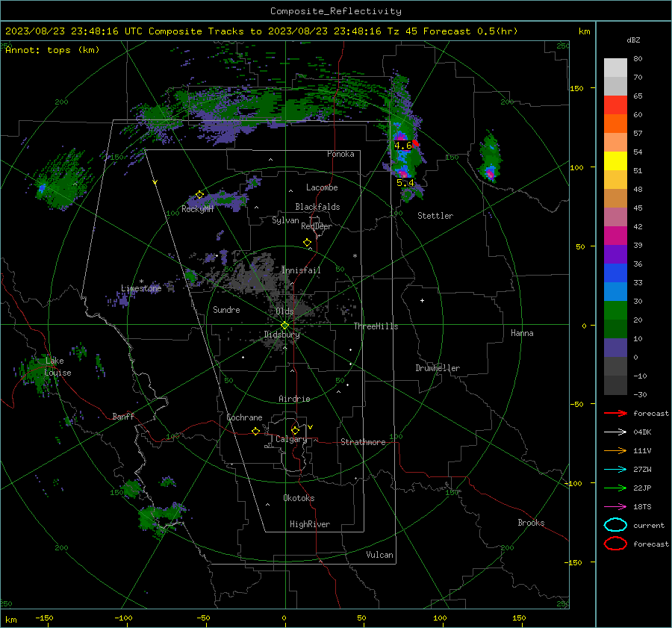Select the cyan 27ZW arrow legend icon
672x628 pixels.
click(615, 470)
